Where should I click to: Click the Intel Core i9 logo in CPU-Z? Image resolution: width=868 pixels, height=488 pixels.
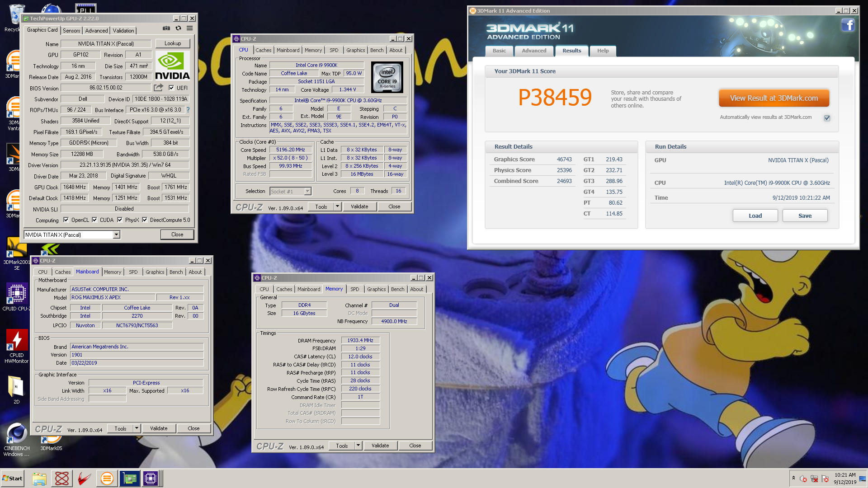[x=387, y=77]
